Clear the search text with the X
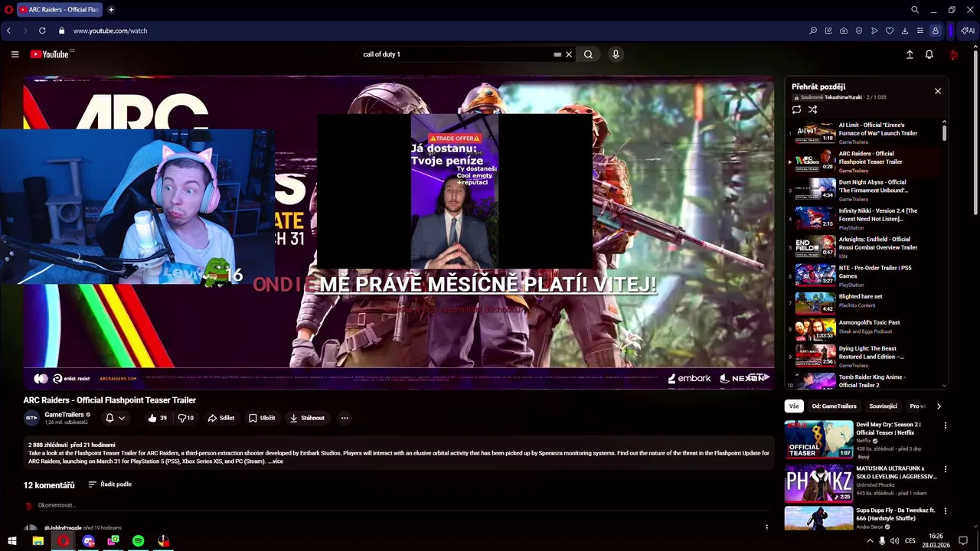980x551 pixels. click(569, 54)
